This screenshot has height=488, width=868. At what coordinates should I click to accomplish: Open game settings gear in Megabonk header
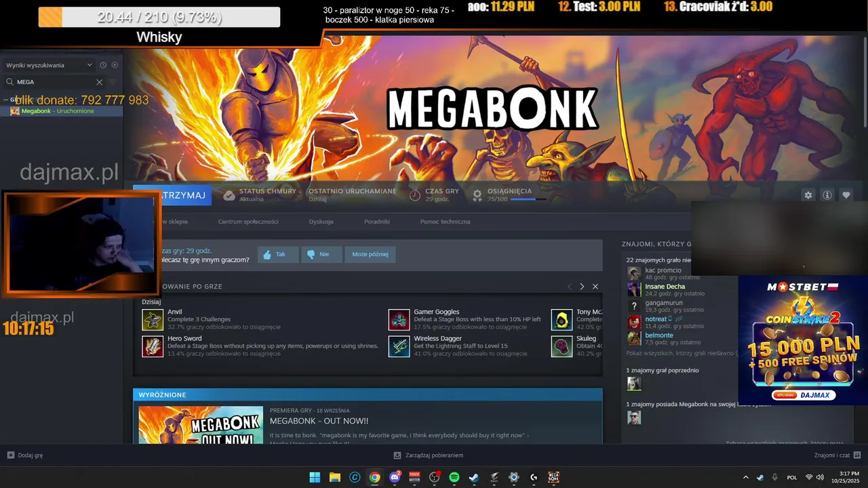tap(808, 195)
